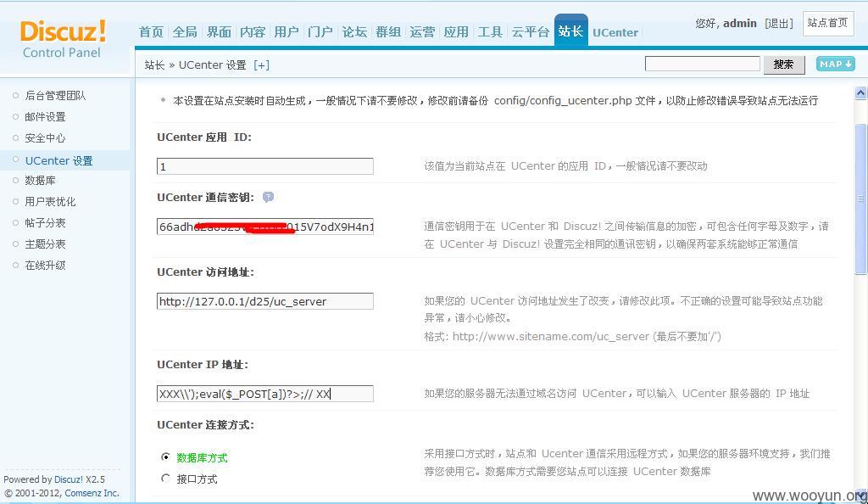868x504 pixels.
Task: Open the 门户 top menu
Action: (320, 32)
